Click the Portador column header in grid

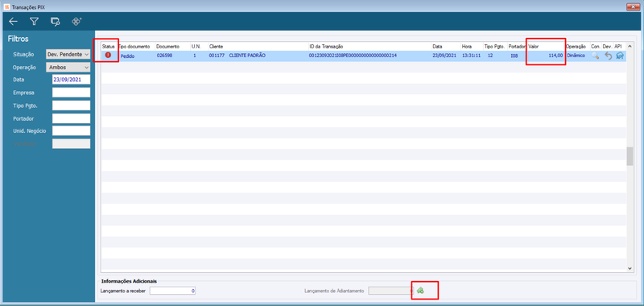click(x=517, y=47)
